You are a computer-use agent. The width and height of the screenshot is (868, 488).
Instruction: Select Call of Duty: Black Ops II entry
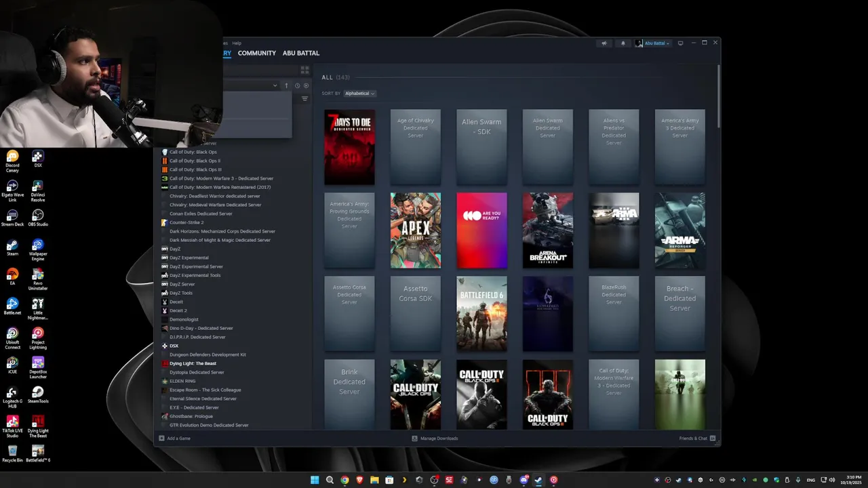(195, 161)
